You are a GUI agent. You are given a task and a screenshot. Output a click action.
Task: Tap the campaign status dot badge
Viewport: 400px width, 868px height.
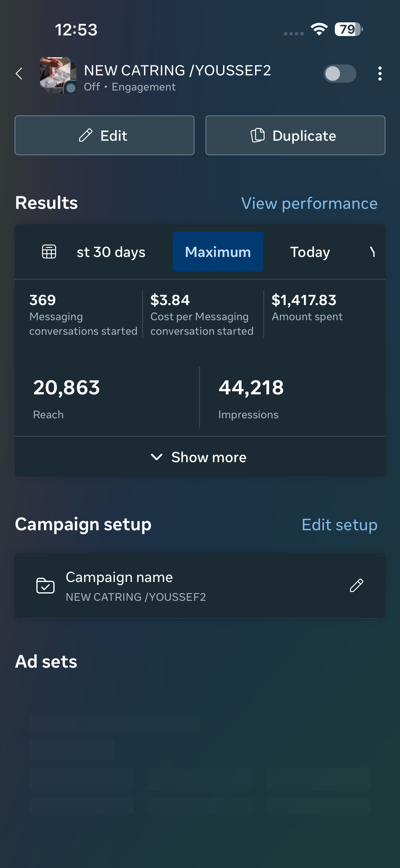pyautogui.click(x=71, y=88)
